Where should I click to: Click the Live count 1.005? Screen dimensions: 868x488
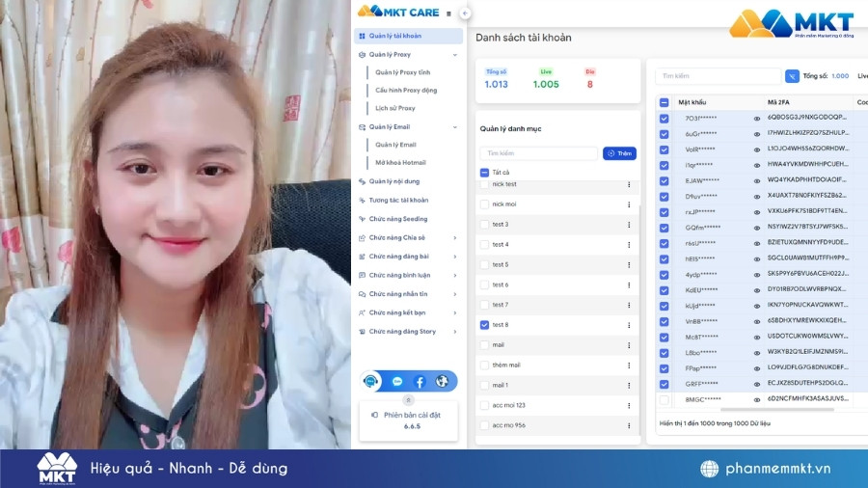click(546, 85)
